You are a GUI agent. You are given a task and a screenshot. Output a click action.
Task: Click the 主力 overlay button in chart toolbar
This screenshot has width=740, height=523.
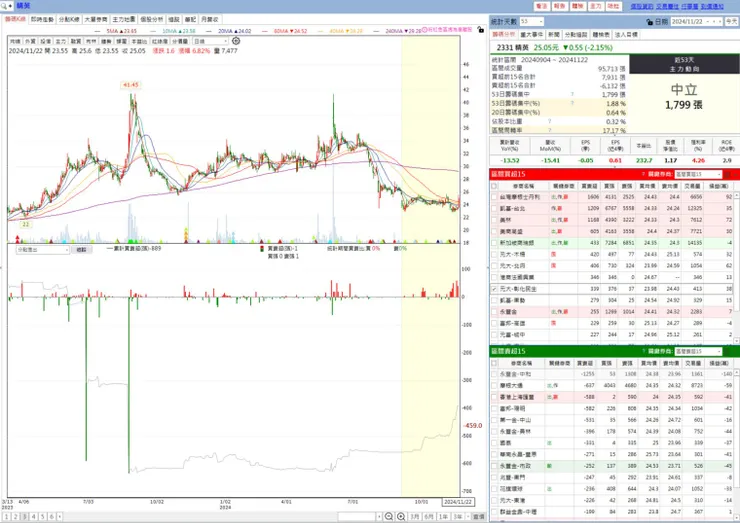tap(60, 42)
